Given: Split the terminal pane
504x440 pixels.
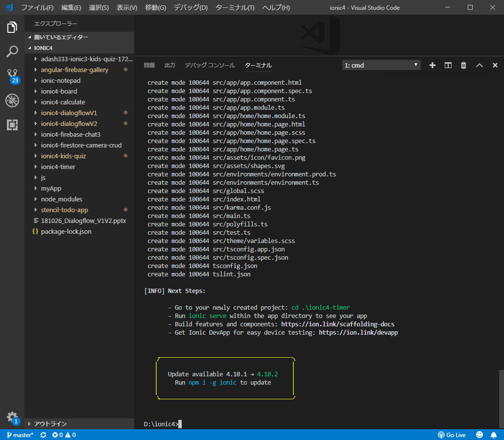Looking at the screenshot, I should [448, 65].
